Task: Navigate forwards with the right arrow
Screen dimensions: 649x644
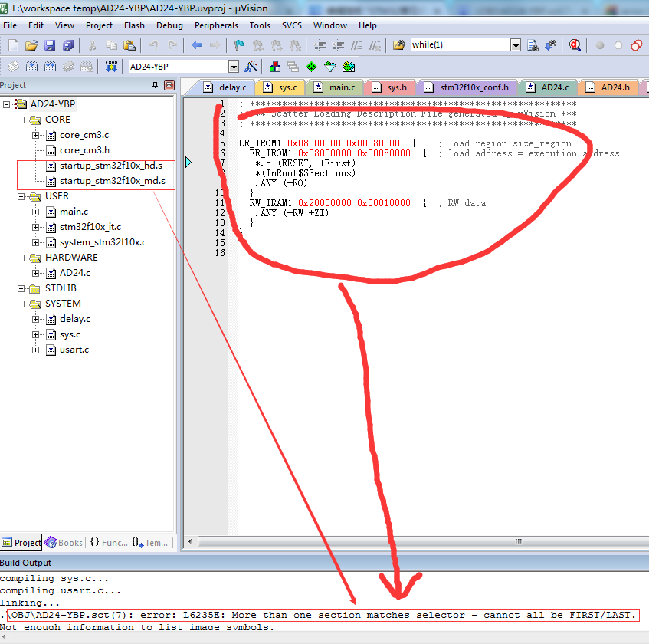Action: pyautogui.click(x=215, y=45)
